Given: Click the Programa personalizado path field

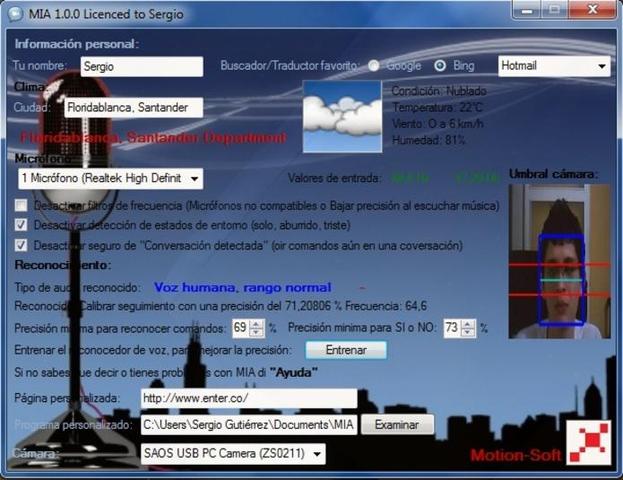Looking at the screenshot, I should [249, 425].
